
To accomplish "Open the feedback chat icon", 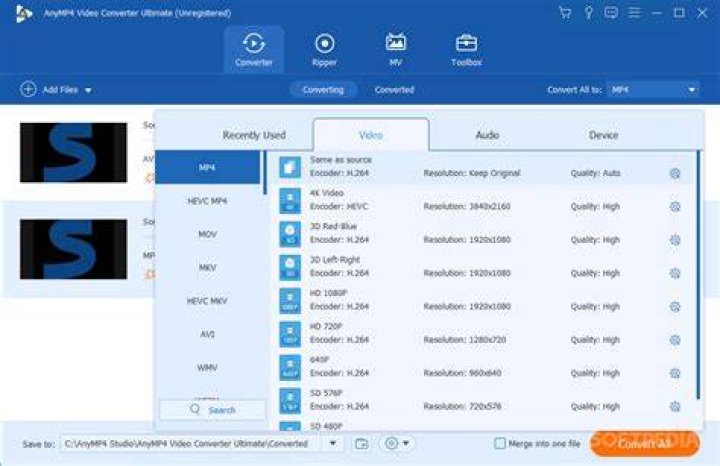I will [x=611, y=12].
